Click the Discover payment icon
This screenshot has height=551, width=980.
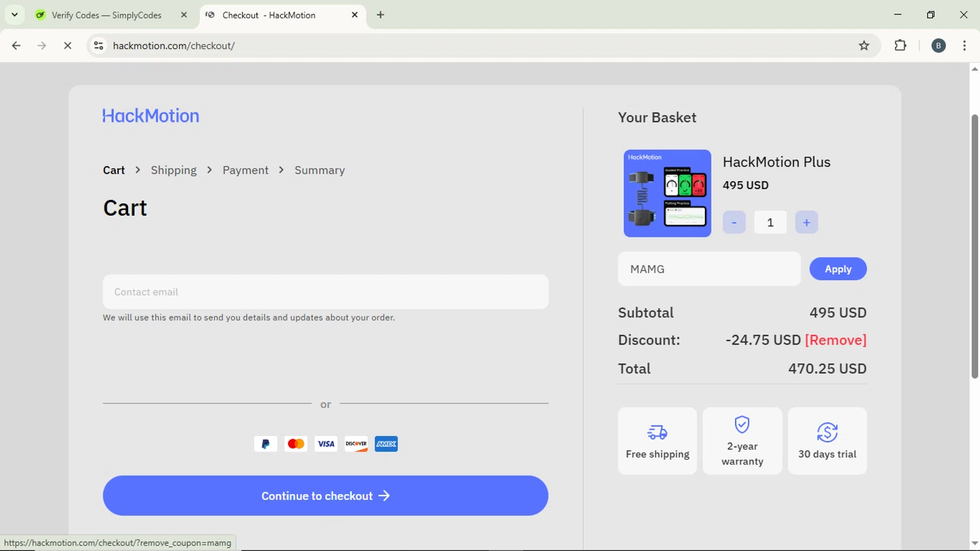(x=356, y=444)
